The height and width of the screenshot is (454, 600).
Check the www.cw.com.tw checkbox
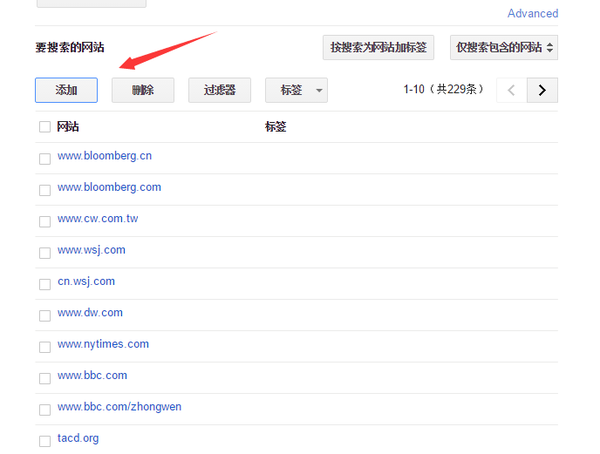[x=45, y=221]
